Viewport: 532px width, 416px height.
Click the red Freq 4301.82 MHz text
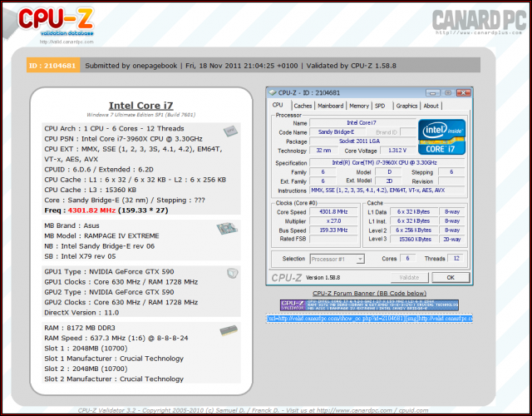(91, 210)
